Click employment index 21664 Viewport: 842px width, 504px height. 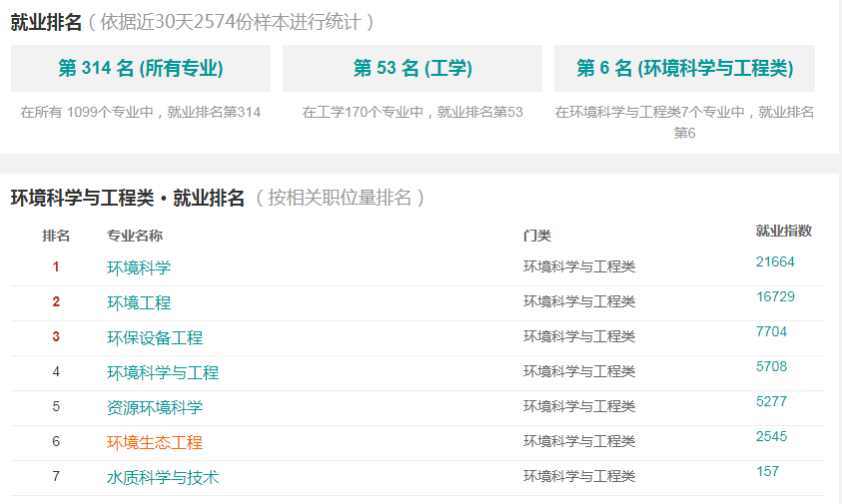775,261
